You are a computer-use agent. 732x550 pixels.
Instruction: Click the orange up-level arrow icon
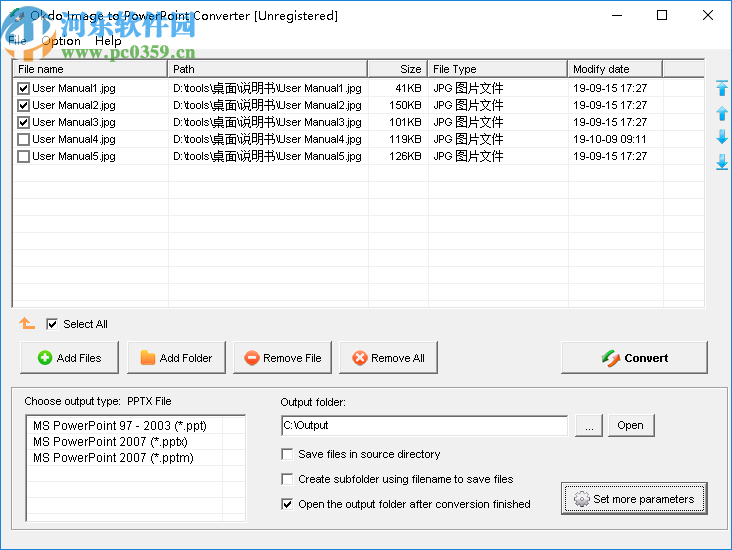(27, 323)
